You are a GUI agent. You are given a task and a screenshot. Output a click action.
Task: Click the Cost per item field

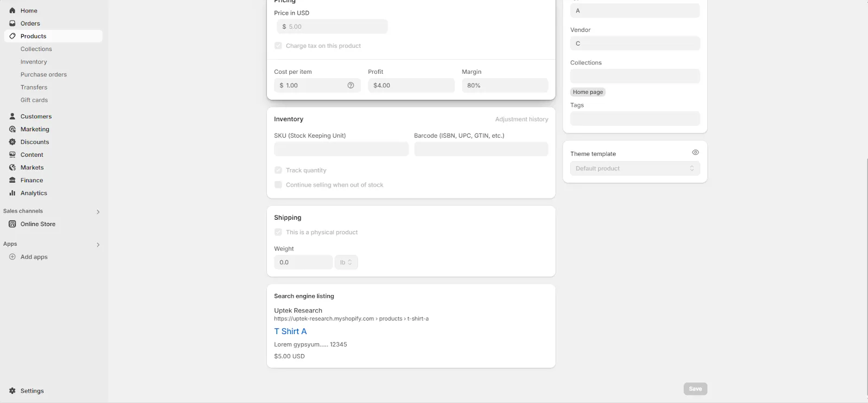(x=317, y=85)
